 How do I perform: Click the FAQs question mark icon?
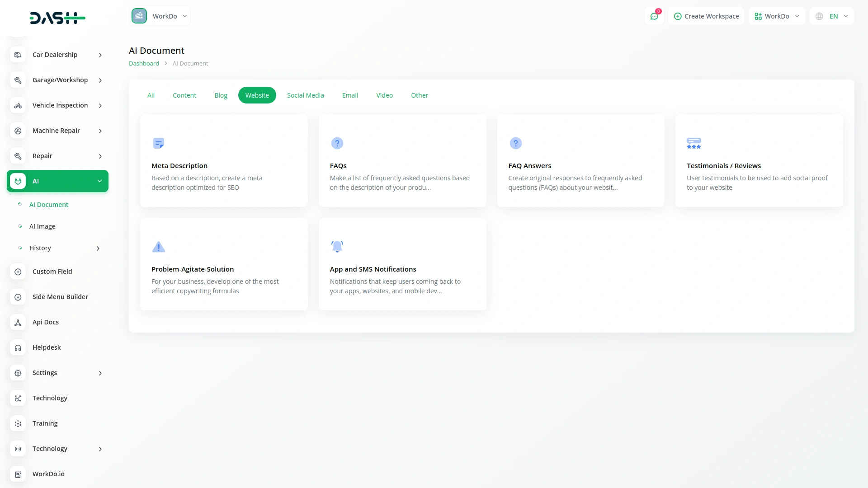click(x=337, y=143)
